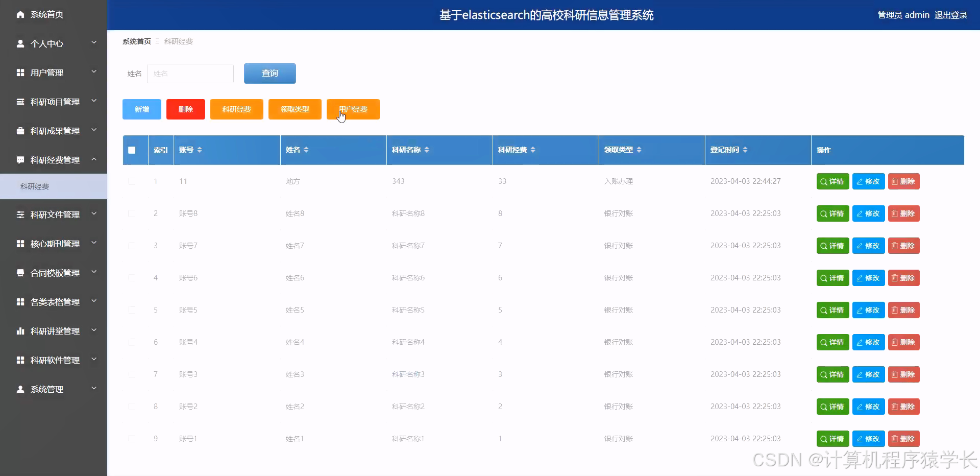Click 修改 for row 账号2
This screenshot has height=476, width=980.
[868, 407]
